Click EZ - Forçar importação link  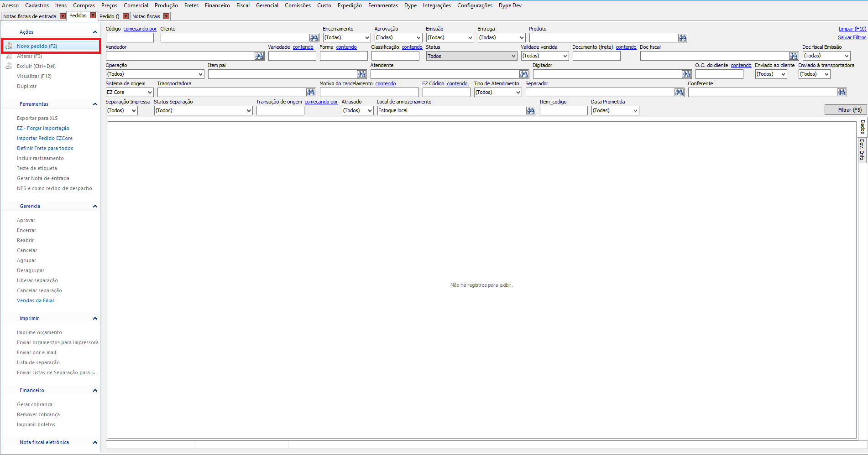click(43, 128)
